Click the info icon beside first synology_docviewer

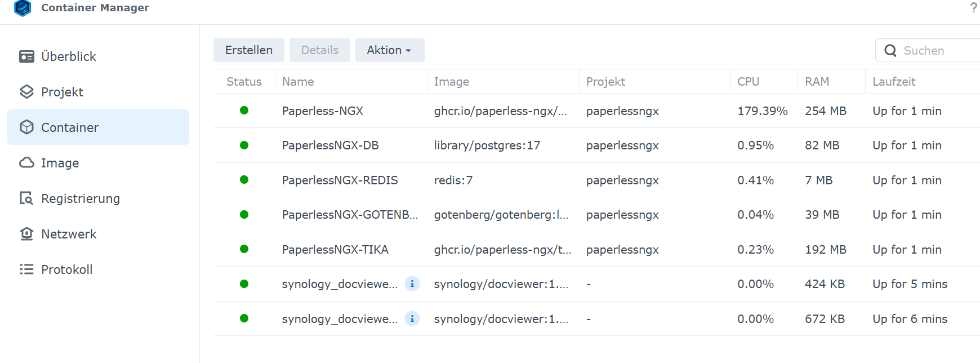click(x=412, y=284)
